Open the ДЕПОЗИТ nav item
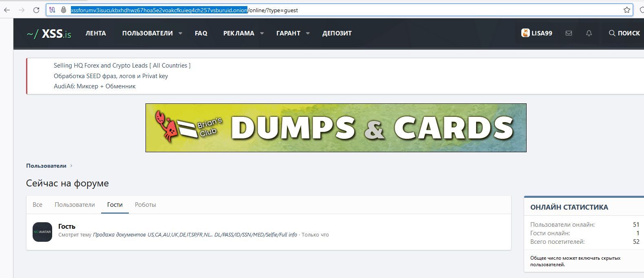 337,33
